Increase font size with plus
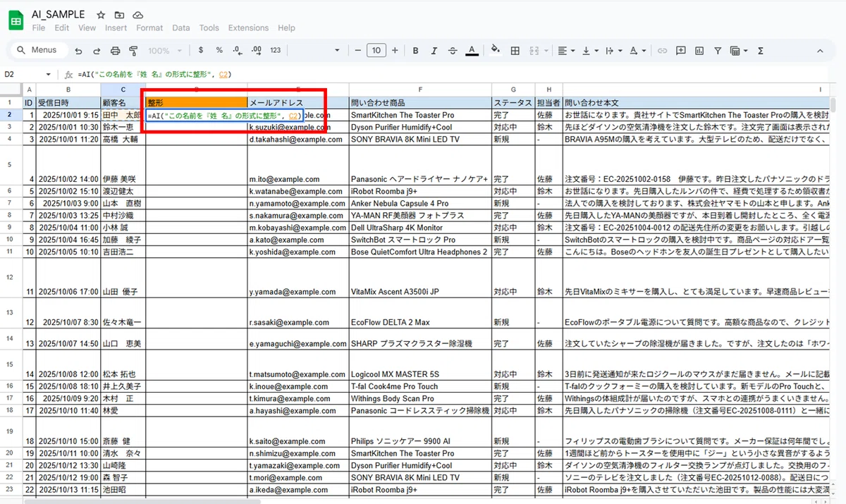This screenshot has width=846, height=504. pos(395,51)
